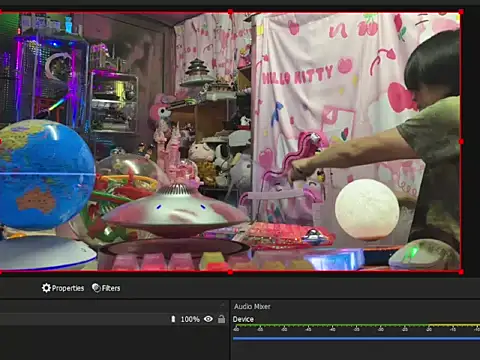This screenshot has width=480, height=360.
Task: Open the Filters dialog for the source
Action: pos(106,288)
